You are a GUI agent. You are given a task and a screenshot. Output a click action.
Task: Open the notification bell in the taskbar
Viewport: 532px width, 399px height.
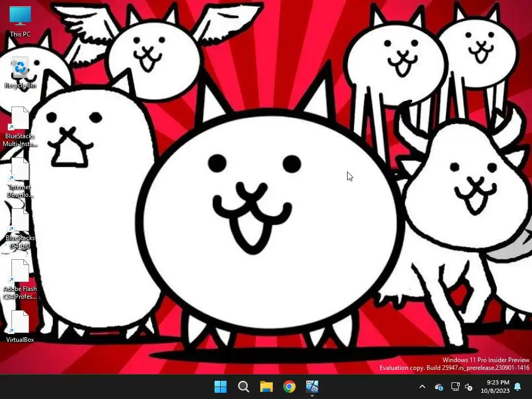[518, 387]
